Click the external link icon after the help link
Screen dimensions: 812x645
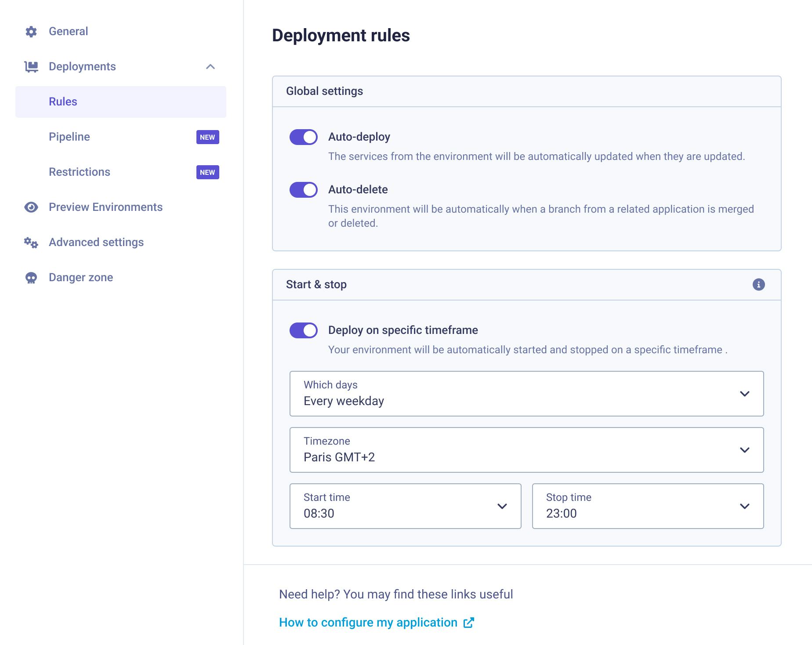pyautogui.click(x=468, y=622)
